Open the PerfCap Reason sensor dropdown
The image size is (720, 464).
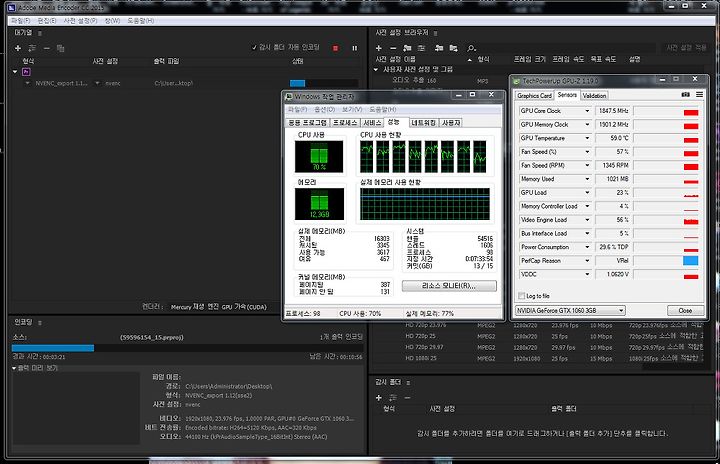click(587, 260)
